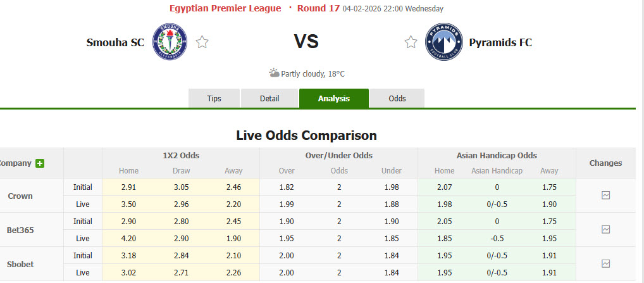
Task: Open the Detail tab
Action: [x=269, y=99]
